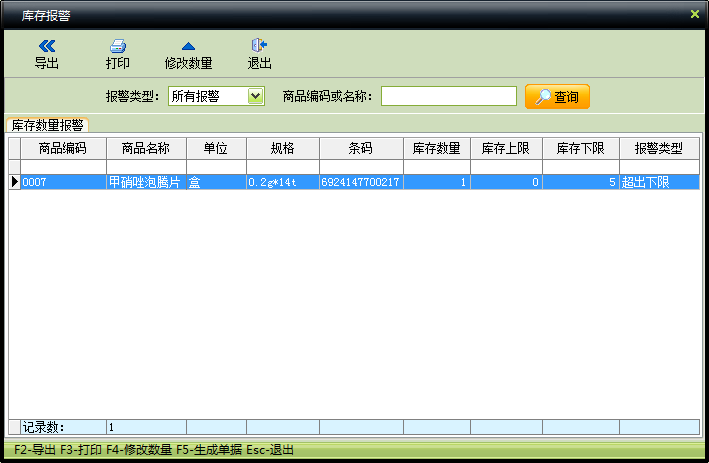Viewport: 709px width, 463px height.
Task: Click the 库存下限 column header
Action: click(581, 148)
